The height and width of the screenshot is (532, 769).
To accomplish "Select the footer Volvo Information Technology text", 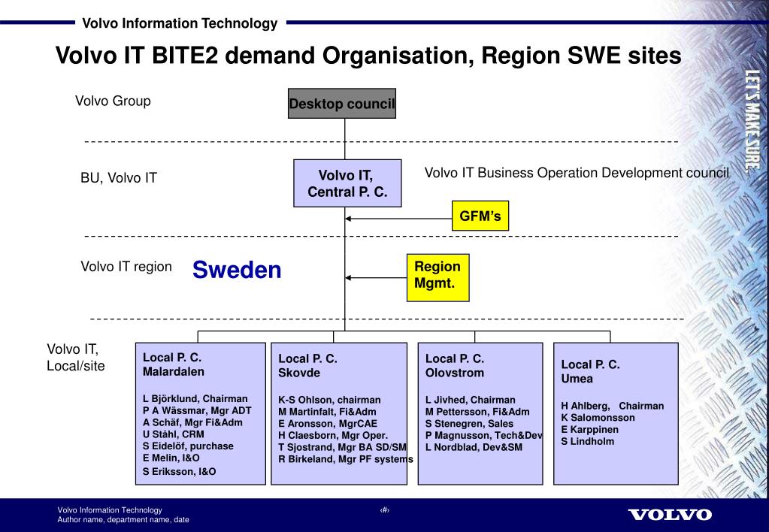I will [109, 510].
